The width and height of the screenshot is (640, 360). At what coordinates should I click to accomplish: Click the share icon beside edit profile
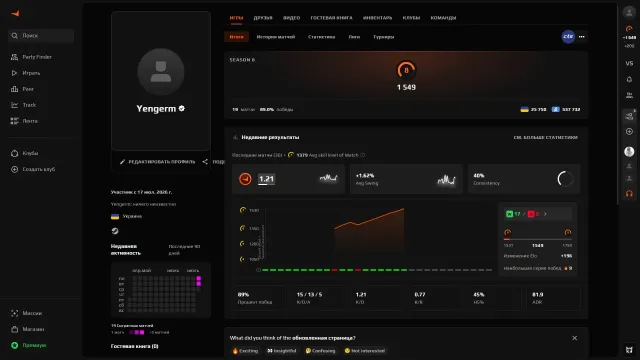205,162
